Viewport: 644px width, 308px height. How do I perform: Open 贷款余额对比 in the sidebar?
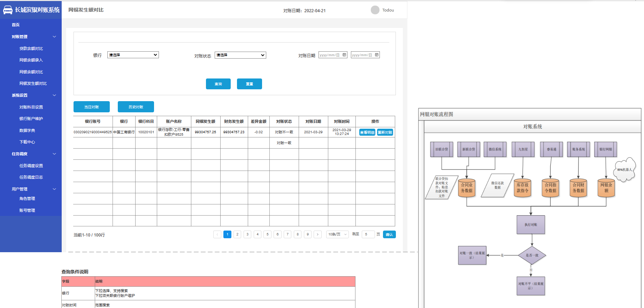pos(31,48)
